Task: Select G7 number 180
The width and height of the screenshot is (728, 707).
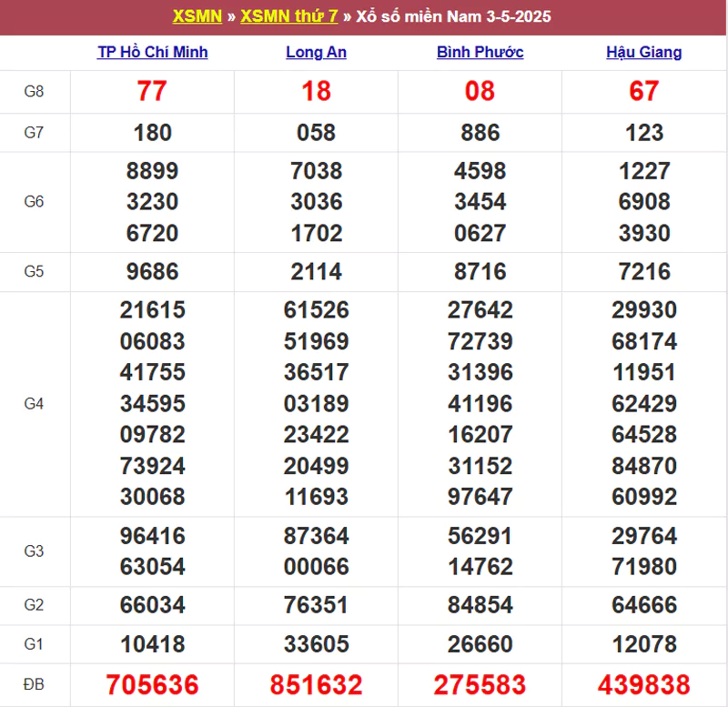Action: click(153, 133)
